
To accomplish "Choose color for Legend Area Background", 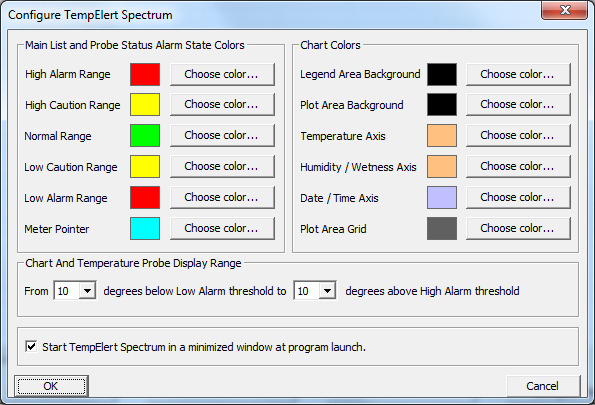I will (518, 74).
